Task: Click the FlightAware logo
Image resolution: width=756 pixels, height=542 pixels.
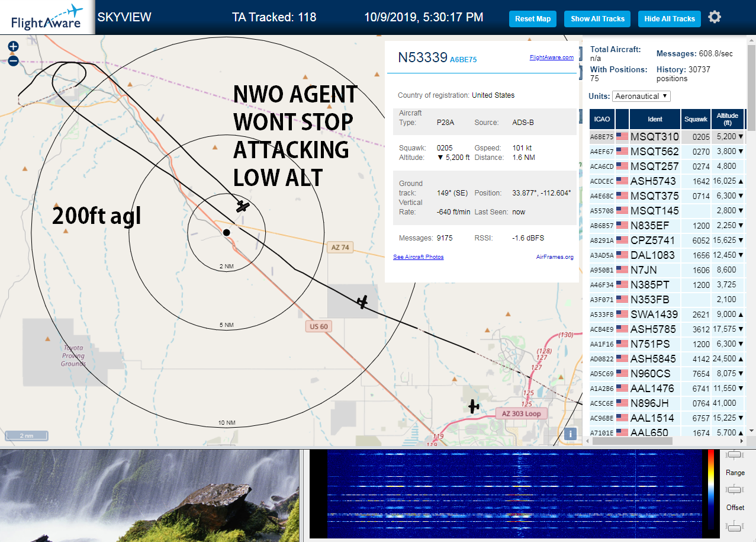Action: pos(47,17)
